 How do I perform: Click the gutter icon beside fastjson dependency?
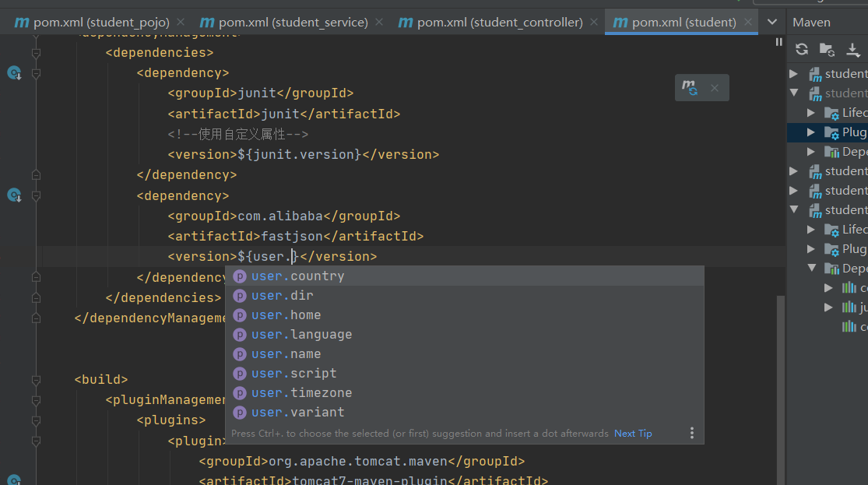14,195
